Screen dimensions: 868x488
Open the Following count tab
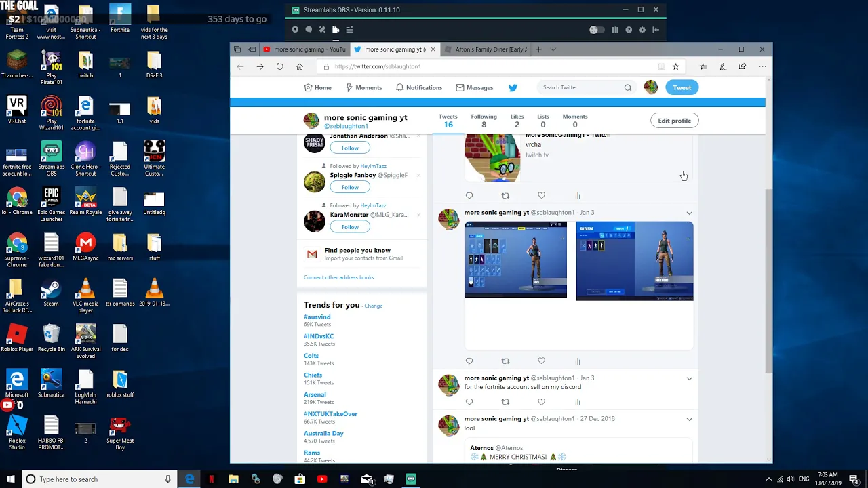pos(484,121)
